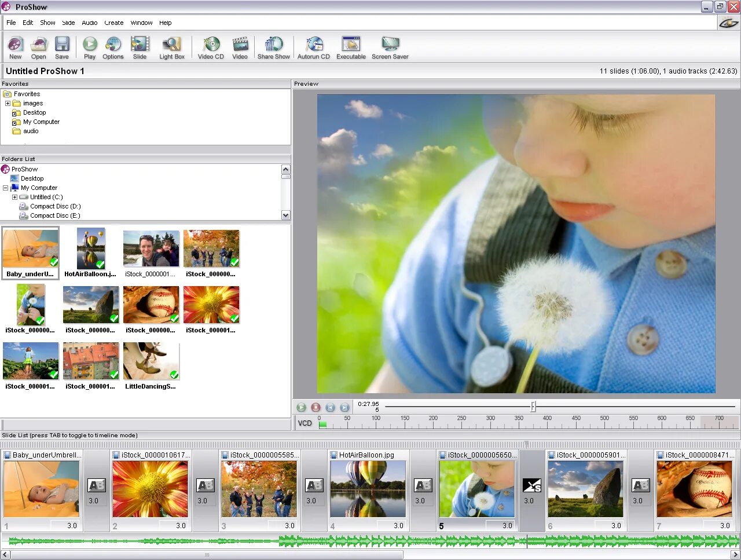Click the Save toolbar icon
The width and height of the screenshot is (741, 560).
tap(62, 47)
